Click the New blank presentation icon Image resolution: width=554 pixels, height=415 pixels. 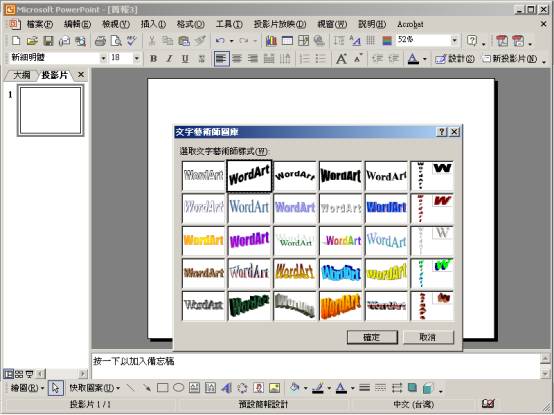coord(16,41)
